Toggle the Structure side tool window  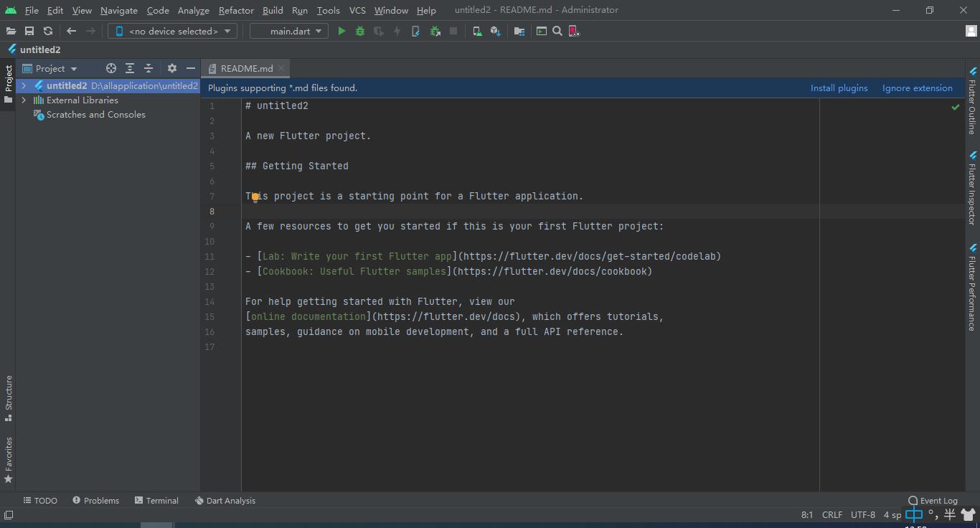click(x=8, y=397)
